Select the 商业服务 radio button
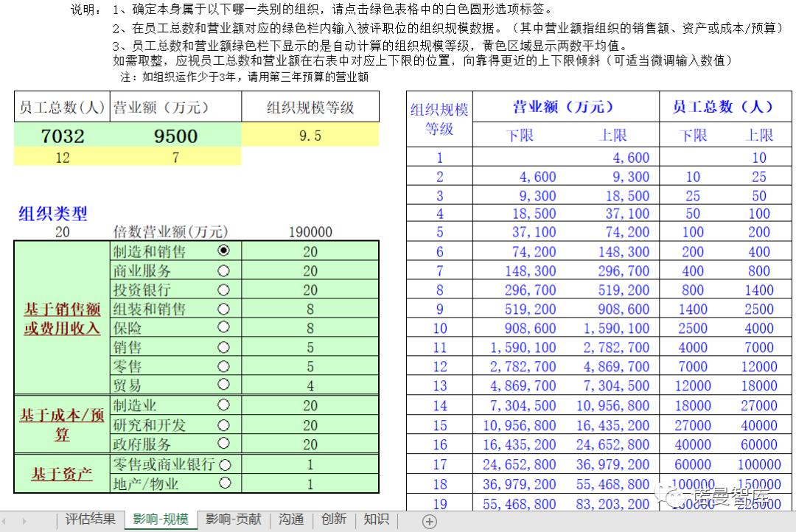This screenshot has width=796, height=532. pos(225,270)
